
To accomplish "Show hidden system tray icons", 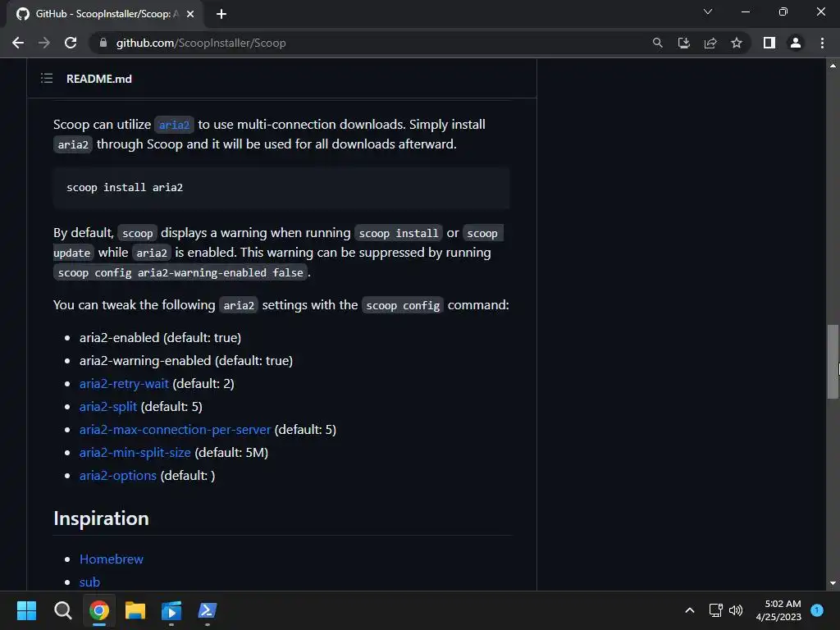I will [690, 610].
